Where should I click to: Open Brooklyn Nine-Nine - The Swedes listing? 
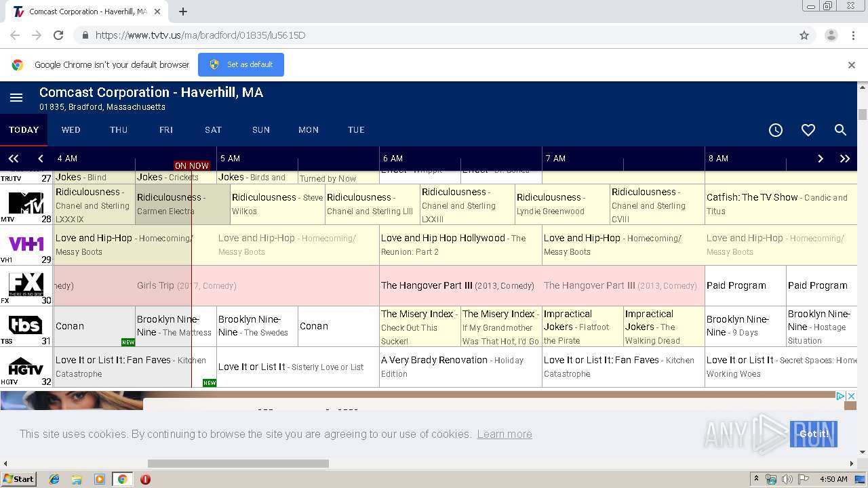point(257,326)
